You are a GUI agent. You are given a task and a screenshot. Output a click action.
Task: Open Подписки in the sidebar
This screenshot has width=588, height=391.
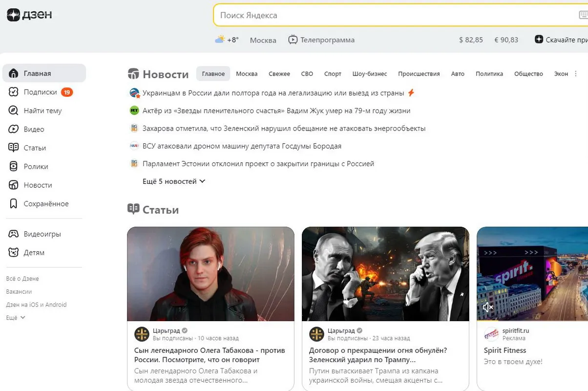[41, 92]
